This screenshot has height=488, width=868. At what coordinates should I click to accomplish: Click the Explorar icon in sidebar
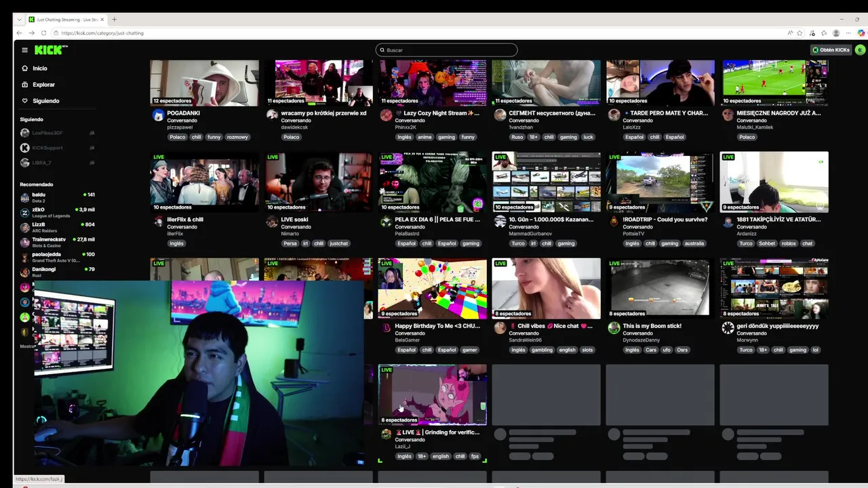[x=25, y=85]
